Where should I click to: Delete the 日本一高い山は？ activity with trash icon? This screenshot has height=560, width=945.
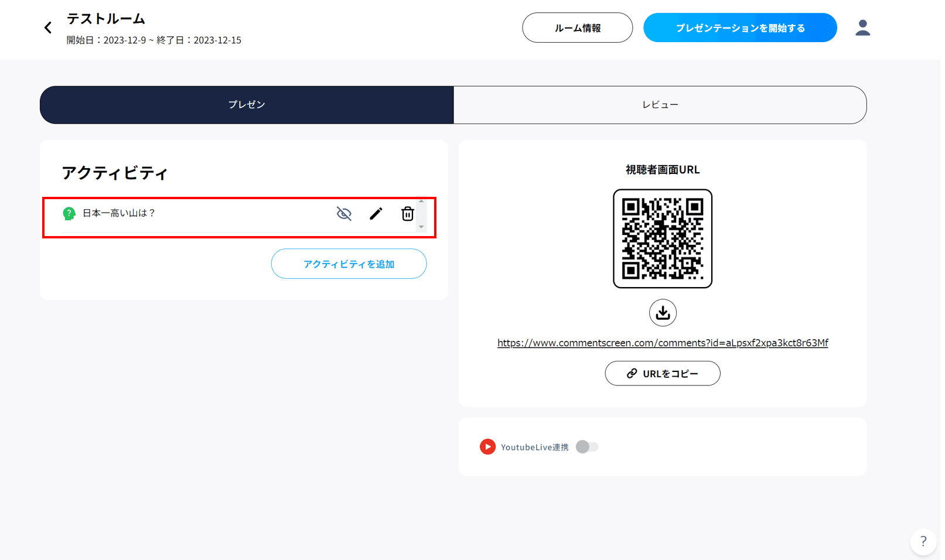[408, 214]
